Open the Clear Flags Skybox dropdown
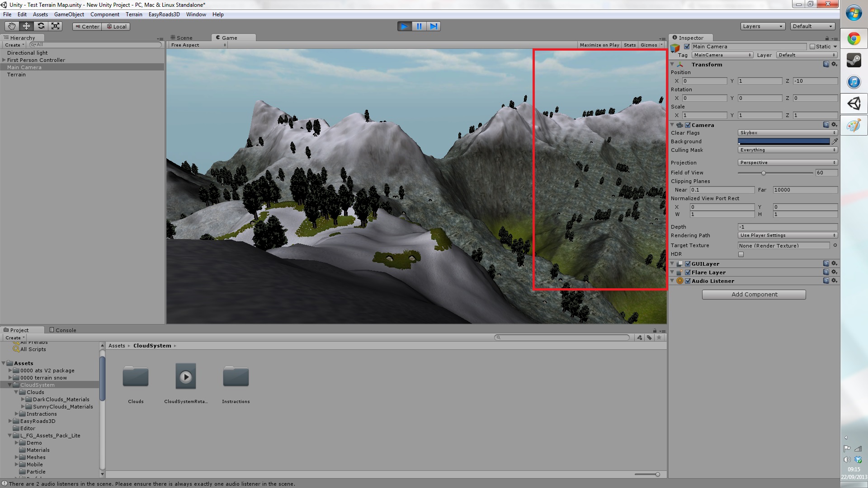 788,133
